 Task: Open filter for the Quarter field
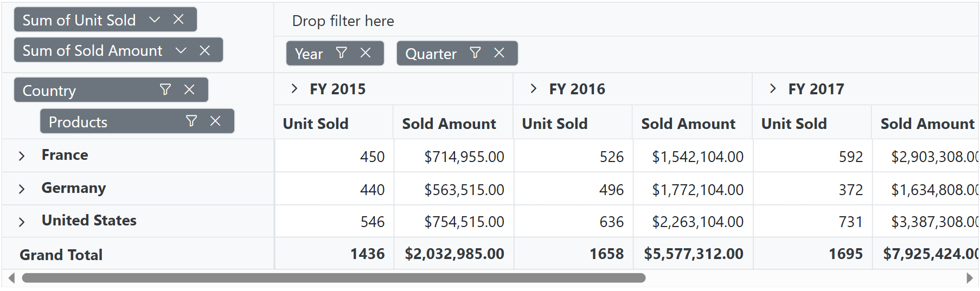475,53
